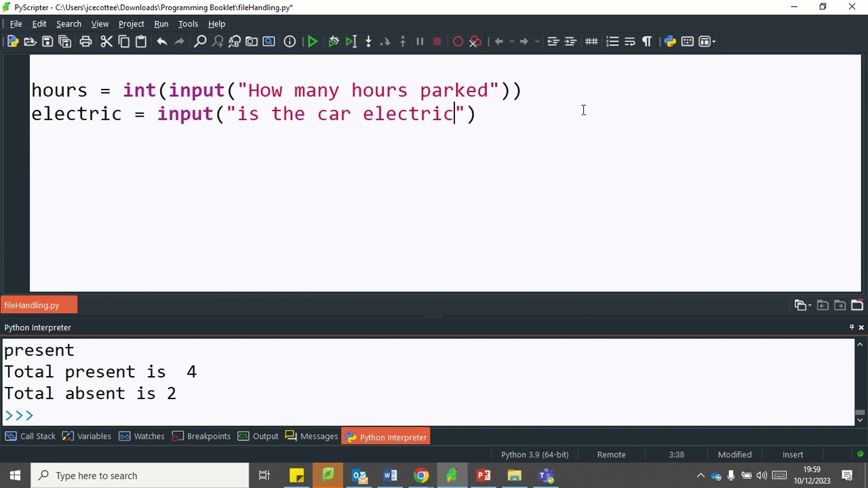Image resolution: width=868 pixels, height=488 pixels.
Task: Switch to the Breakpoints tab
Action: point(201,436)
